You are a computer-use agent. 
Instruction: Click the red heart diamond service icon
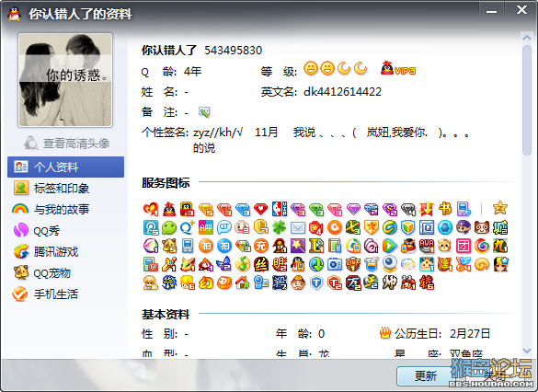[261, 209]
